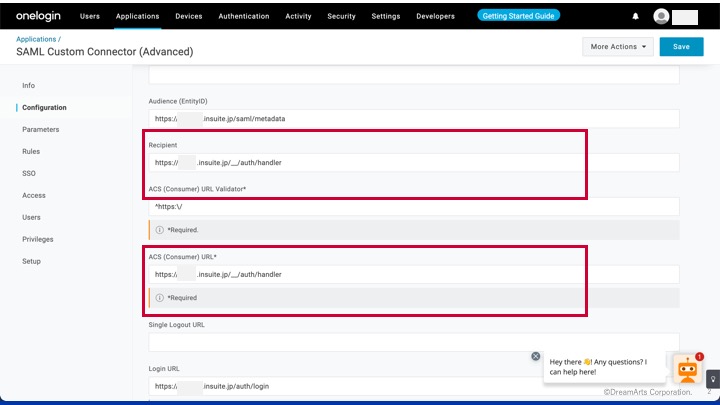
Task: Open the Getting Started Guide
Action: (x=518, y=16)
